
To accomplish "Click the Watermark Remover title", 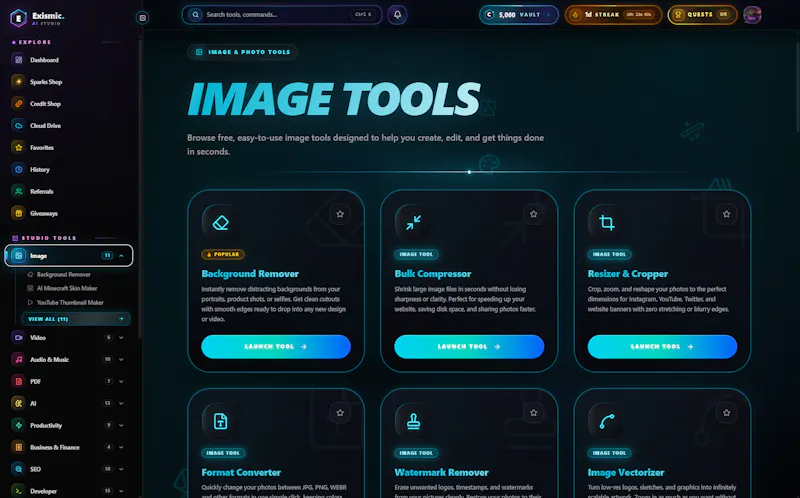I will click(x=441, y=472).
